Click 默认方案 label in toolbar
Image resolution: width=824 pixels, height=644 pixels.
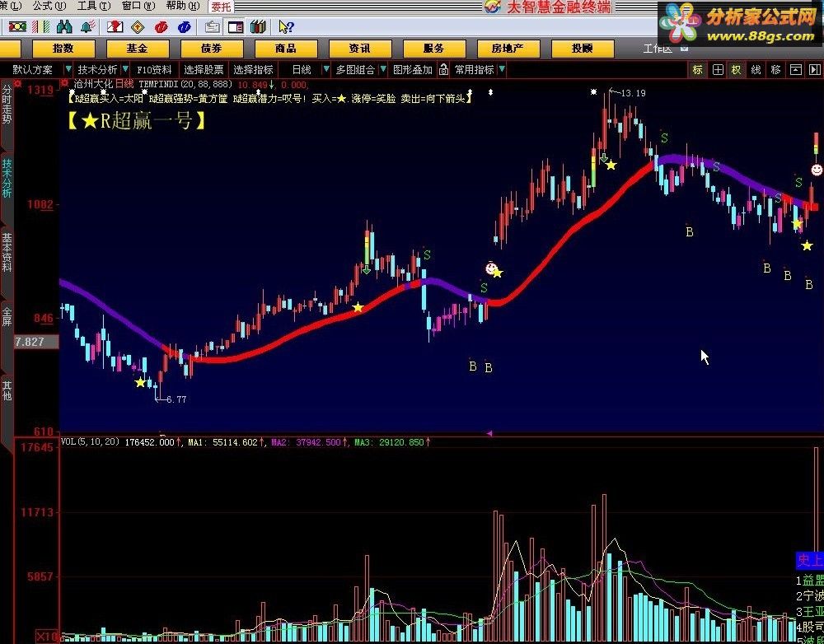tap(33, 69)
